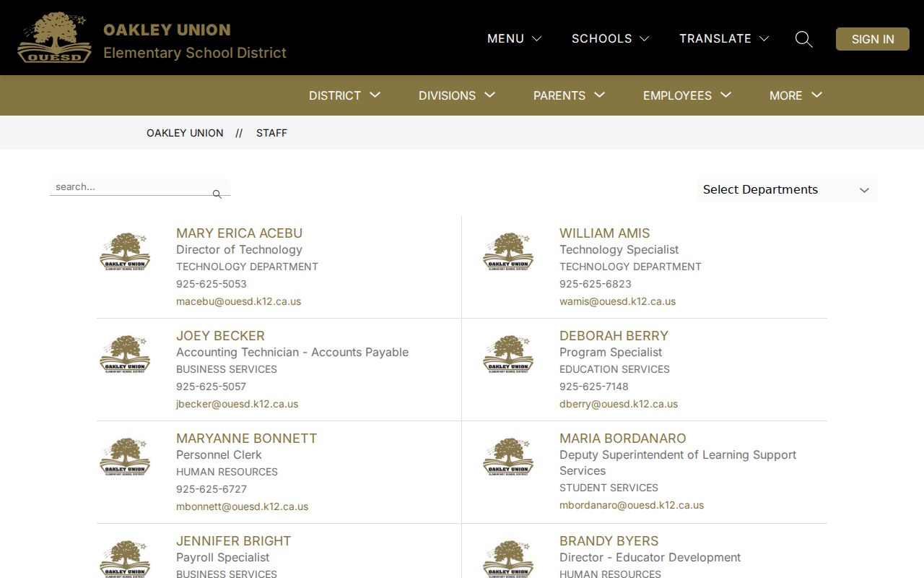
Task: Click phone number 925-625-6727
Action: point(212,489)
